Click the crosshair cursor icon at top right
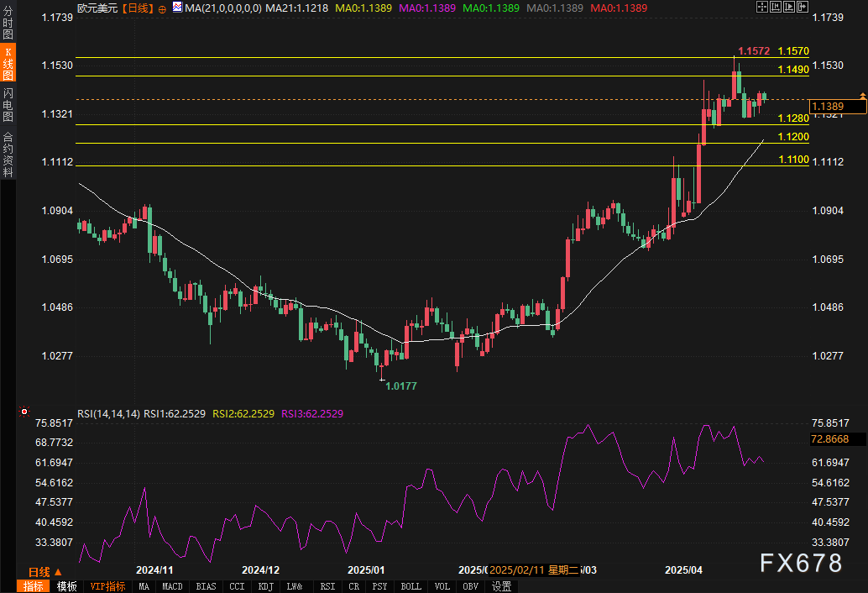Image resolution: width=868 pixels, height=593 pixels. 761,7
